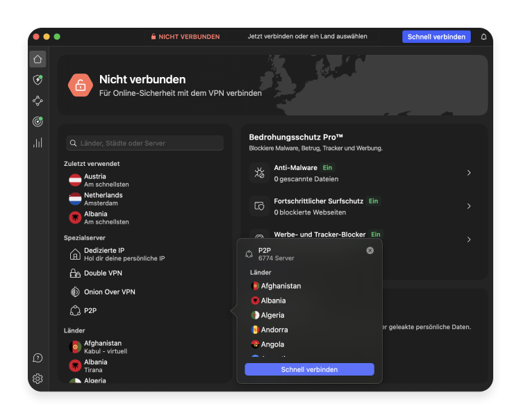Image resolution: width=521 pixels, height=420 pixels.
Task: Open the Home tab in sidebar
Action: 38,59
